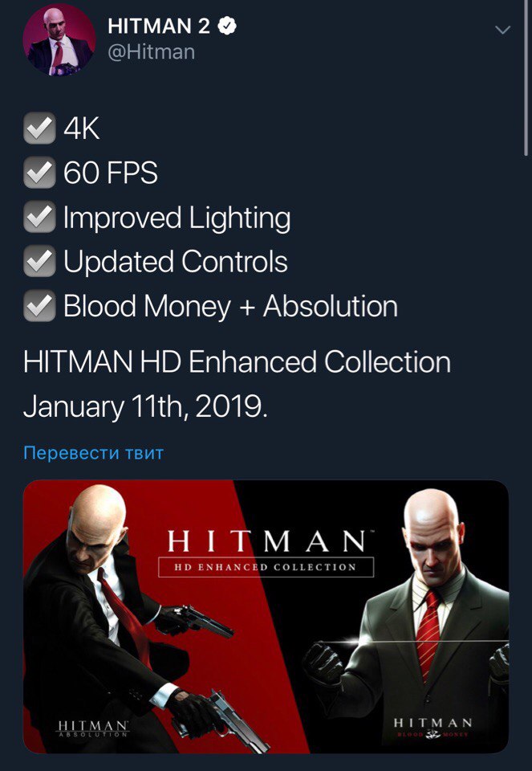The height and width of the screenshot is (771, 532).
Task: Click the Hitman Blood Money logo in image
Action: (x=433, y=728)
